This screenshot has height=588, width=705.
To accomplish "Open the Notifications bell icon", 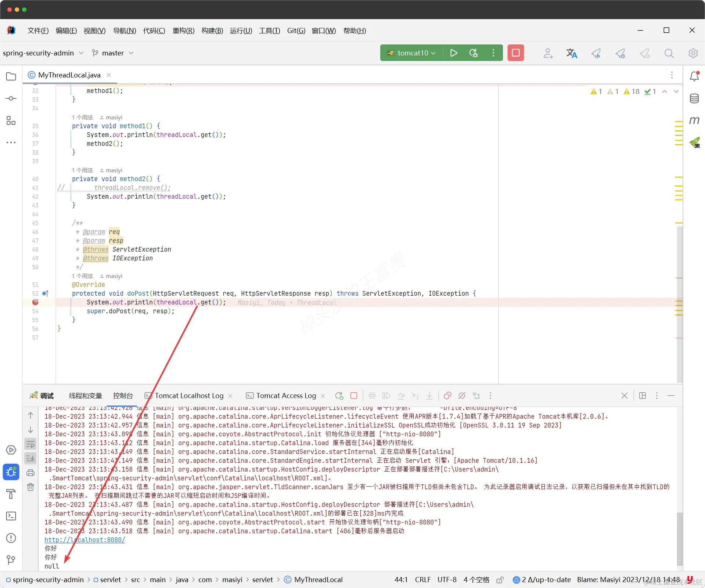I will pos(694,76).
